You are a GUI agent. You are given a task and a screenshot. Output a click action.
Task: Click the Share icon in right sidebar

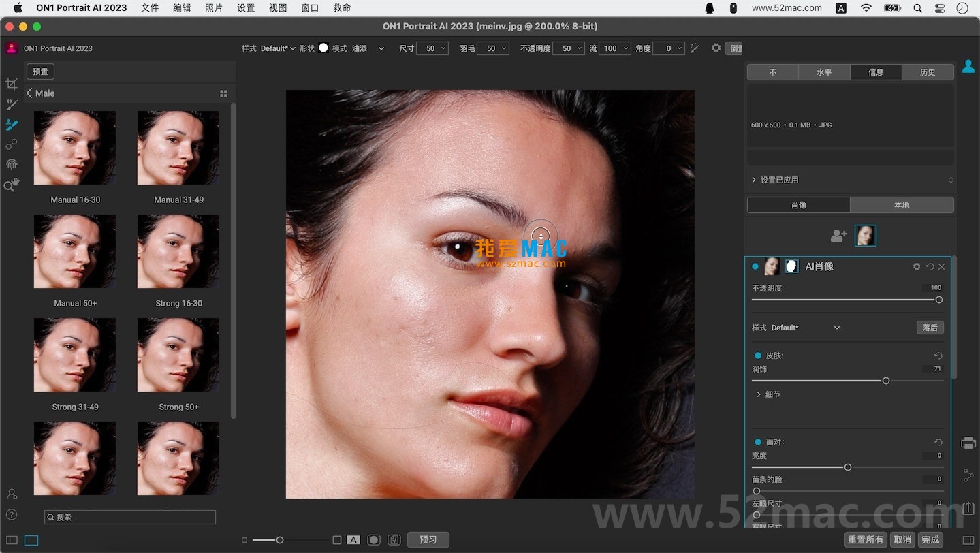[x=968, y=475]
